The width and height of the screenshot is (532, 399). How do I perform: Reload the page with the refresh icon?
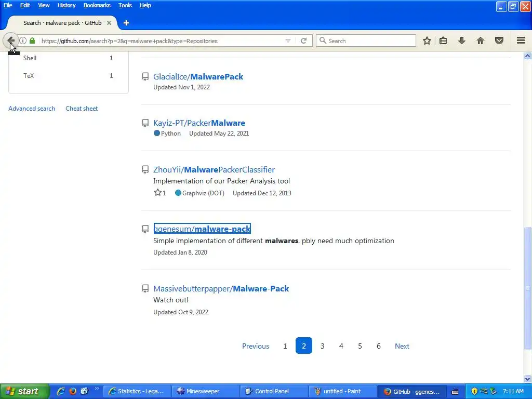click(303, 41)
